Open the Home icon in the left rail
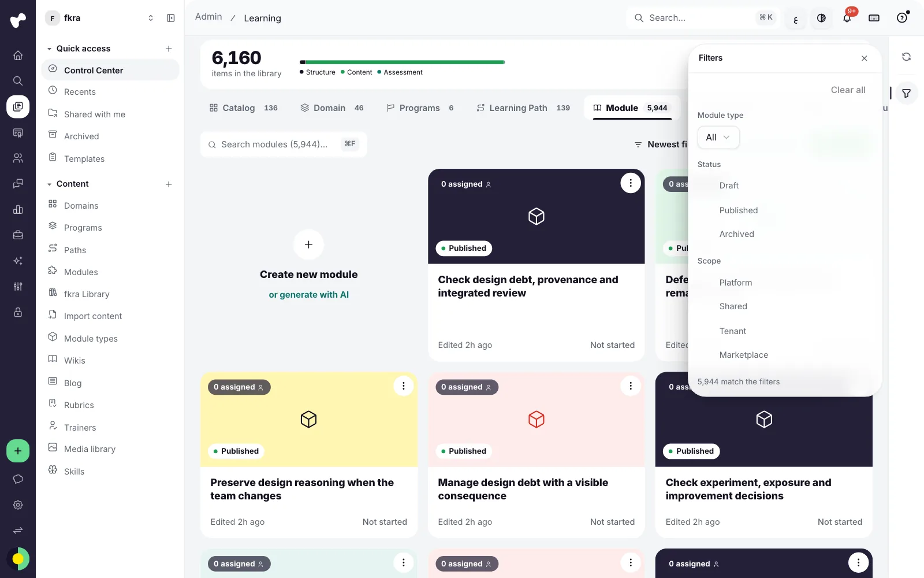Image resolution: width=924 pixels, height=578 pixels. pos(18,55)
